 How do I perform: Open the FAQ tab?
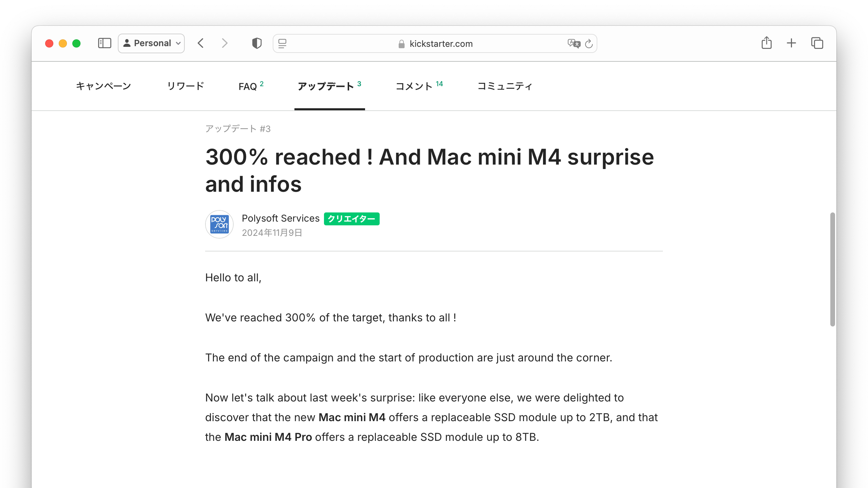tap(251, 86)
